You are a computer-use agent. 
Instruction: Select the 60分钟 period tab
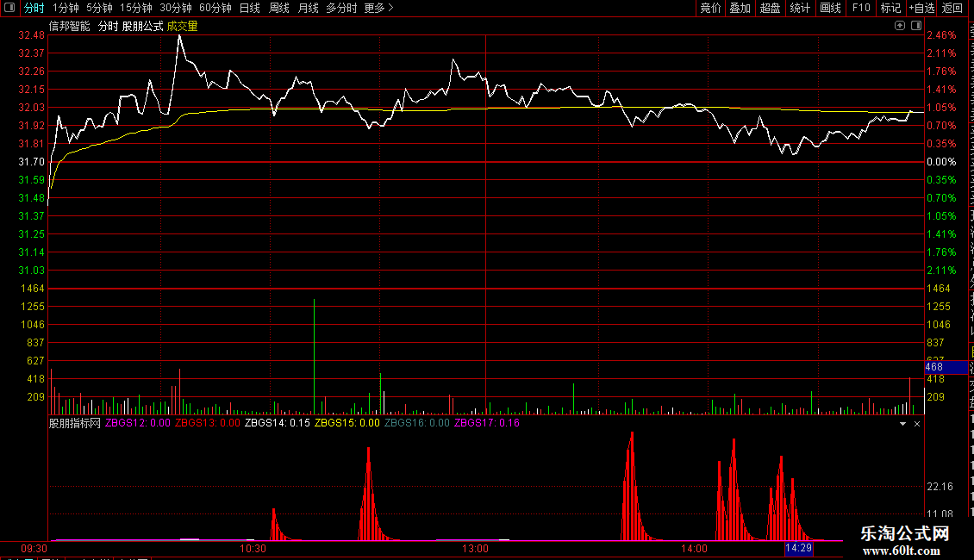pos(215,8)
